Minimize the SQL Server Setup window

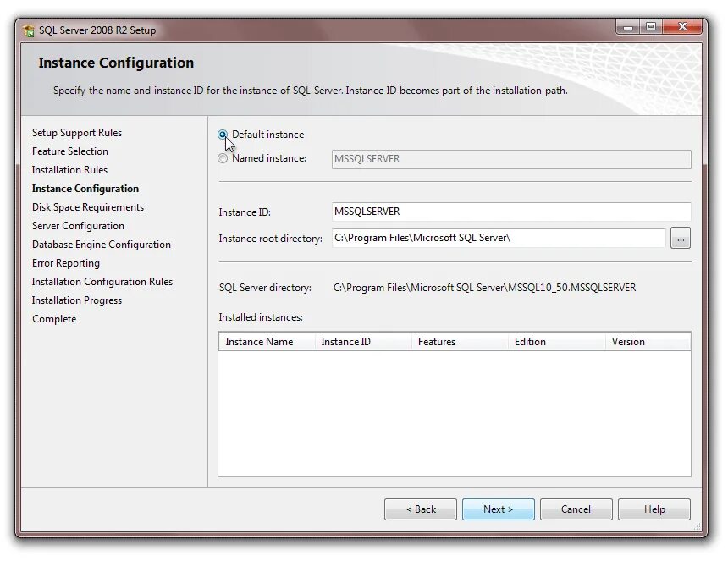628,27
